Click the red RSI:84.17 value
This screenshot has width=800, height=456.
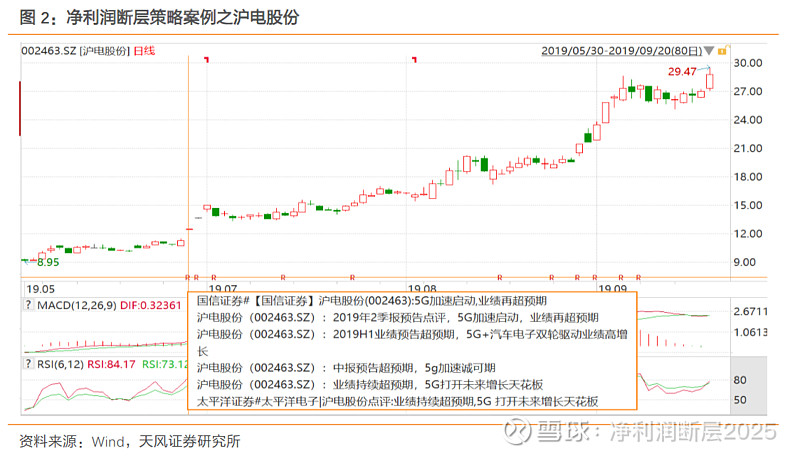pyautogui.click(x=111, y=364)
